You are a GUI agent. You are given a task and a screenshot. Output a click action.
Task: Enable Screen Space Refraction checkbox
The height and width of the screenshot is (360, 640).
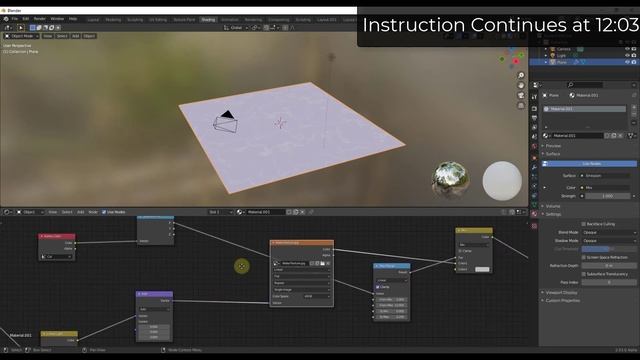tap(584, 258)
